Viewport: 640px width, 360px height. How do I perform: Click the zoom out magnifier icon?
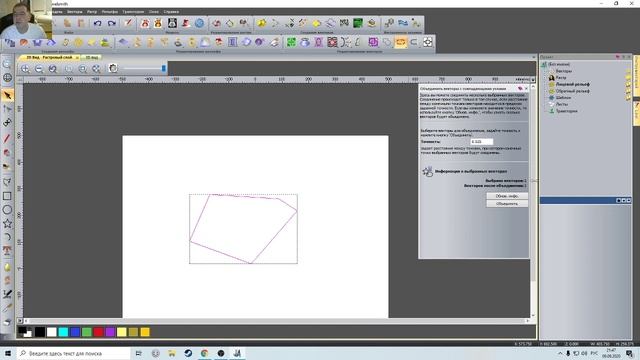pyautogui.click(x=39, y=69)
